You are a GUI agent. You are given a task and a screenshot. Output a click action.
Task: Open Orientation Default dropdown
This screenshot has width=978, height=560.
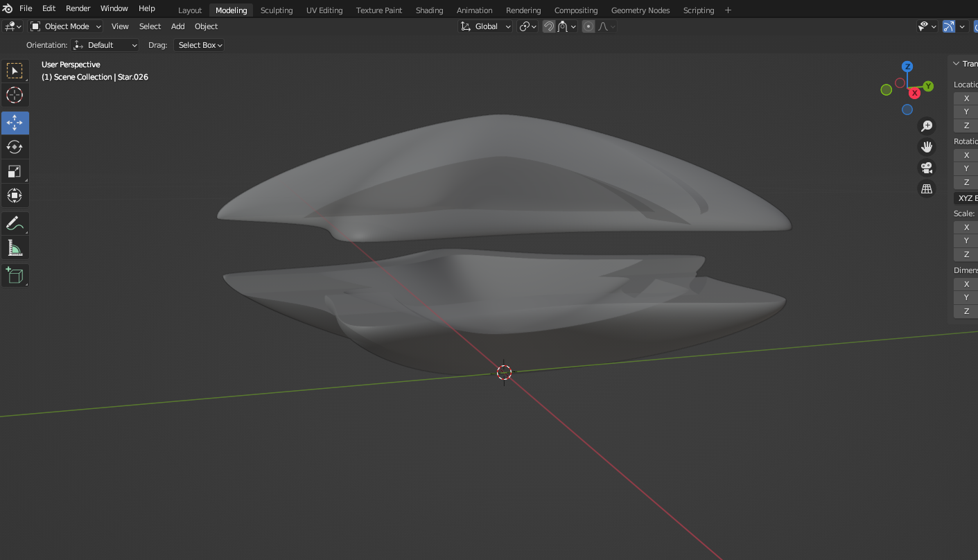(105, 45)
